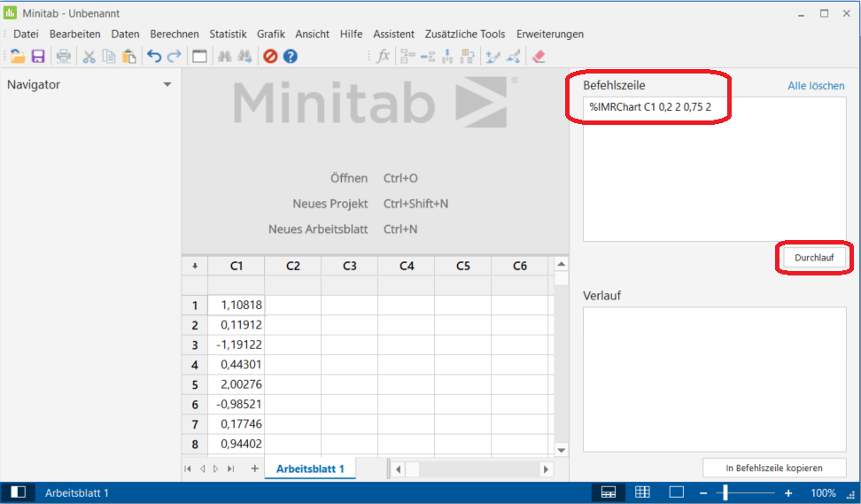This screenshot has height=504, width=861.
Task: Cut selection with the scissors icon
Action: pos(89,56)
